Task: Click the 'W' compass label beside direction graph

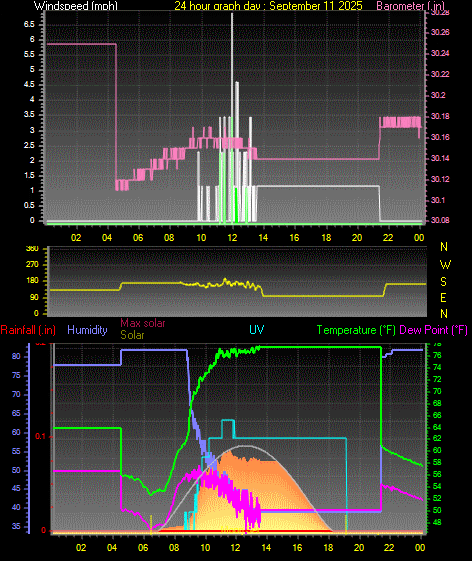Action: (x=445, y=265)
